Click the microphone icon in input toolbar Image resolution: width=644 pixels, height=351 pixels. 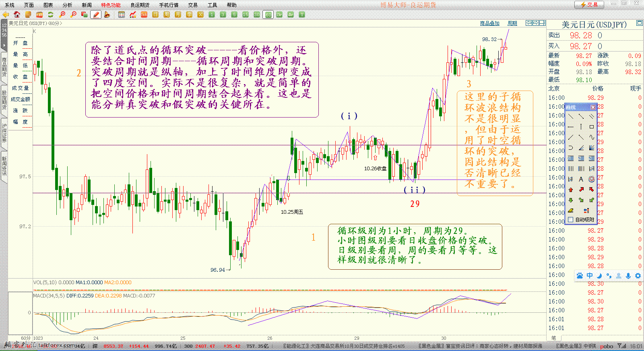tap(628, 276)
